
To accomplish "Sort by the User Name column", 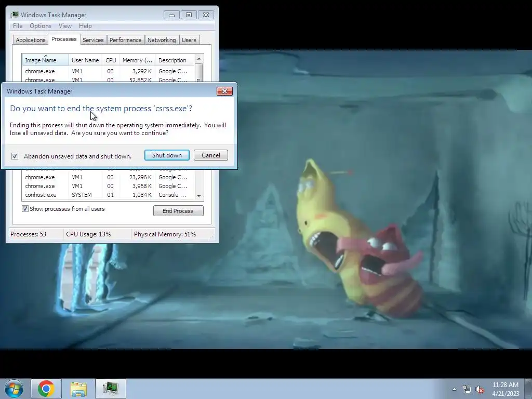I will (86, 60).
